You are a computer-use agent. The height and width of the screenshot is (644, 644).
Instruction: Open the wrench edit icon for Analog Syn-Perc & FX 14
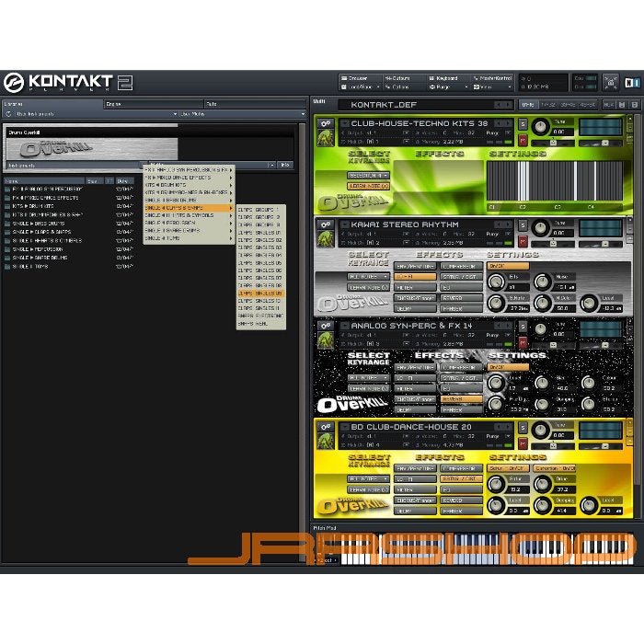326,326
